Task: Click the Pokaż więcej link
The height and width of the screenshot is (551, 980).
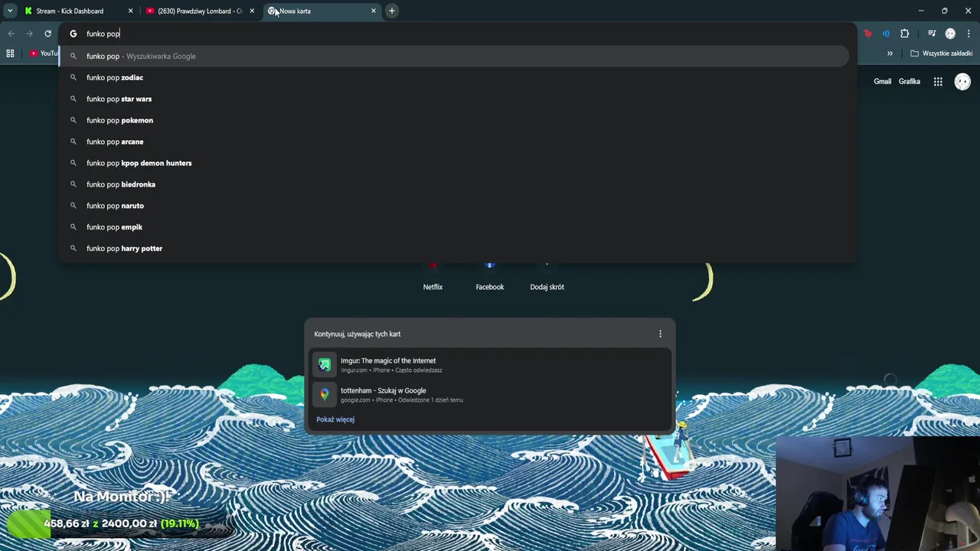Action: pyautogui.click(x=335, y=419)
